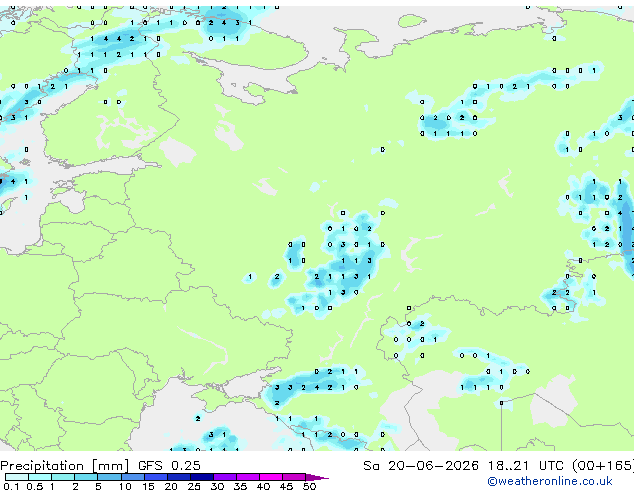
Task: Click the legend swatch between 0.5 and 1
Action: (40, 477)
